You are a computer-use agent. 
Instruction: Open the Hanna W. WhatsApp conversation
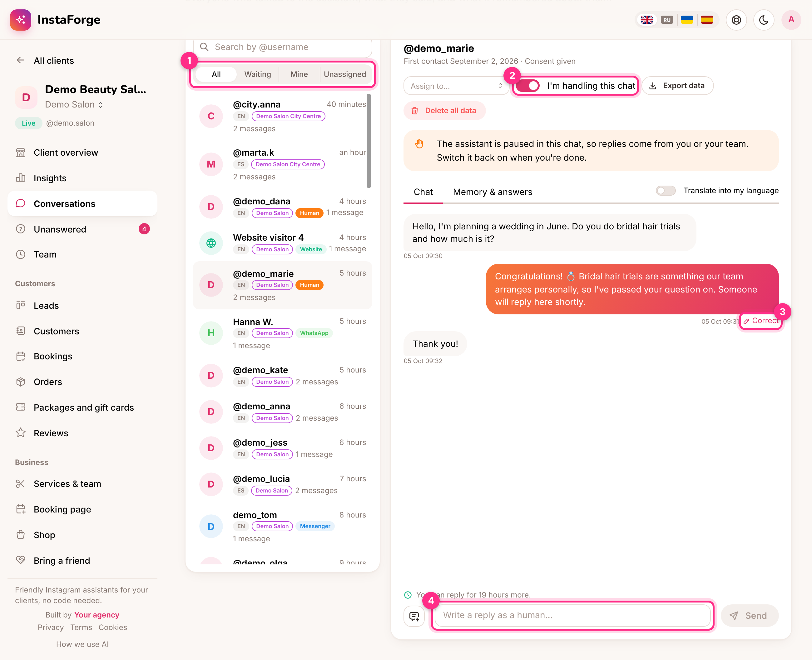tap(282, 333)
